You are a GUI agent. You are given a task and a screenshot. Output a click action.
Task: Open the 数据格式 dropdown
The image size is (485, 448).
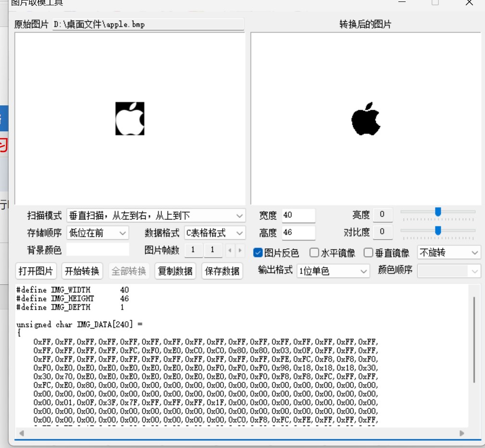(215, 233)
